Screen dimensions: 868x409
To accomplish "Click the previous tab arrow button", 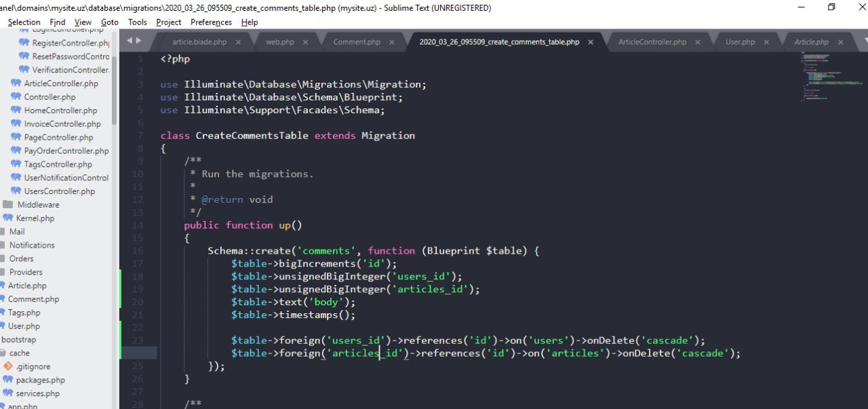I will (130, 41).
